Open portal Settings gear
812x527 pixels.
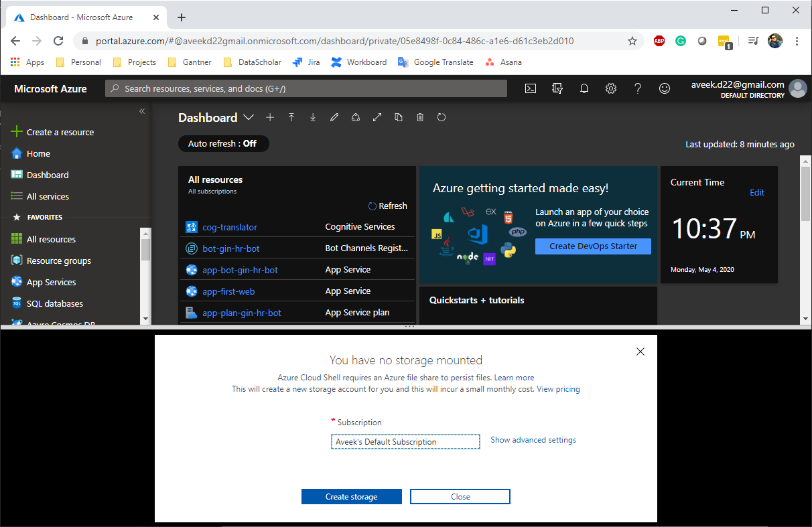point(611,88)
